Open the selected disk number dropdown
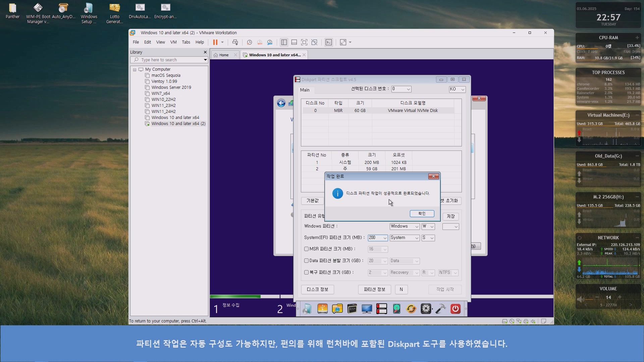The height and width of the screenshot is (362, 644). (401, 89)
